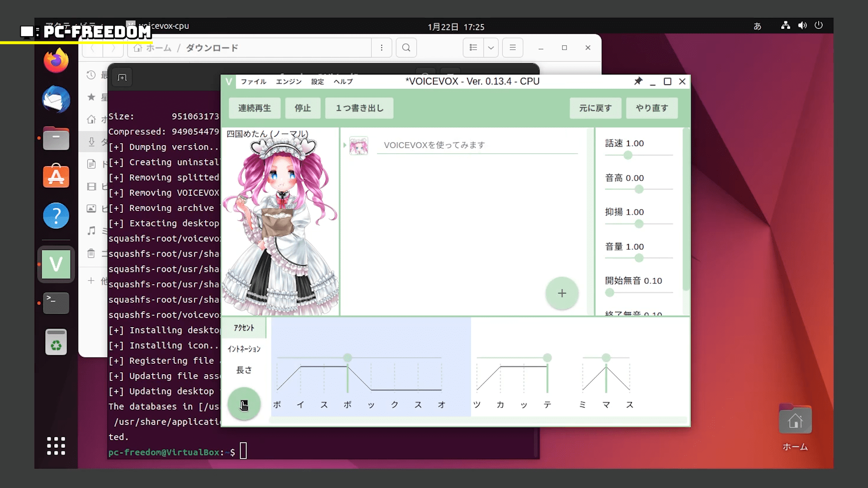Click the text field reading VOICEVOXを使ってみます
868x488 pixels.
point(477,145)
